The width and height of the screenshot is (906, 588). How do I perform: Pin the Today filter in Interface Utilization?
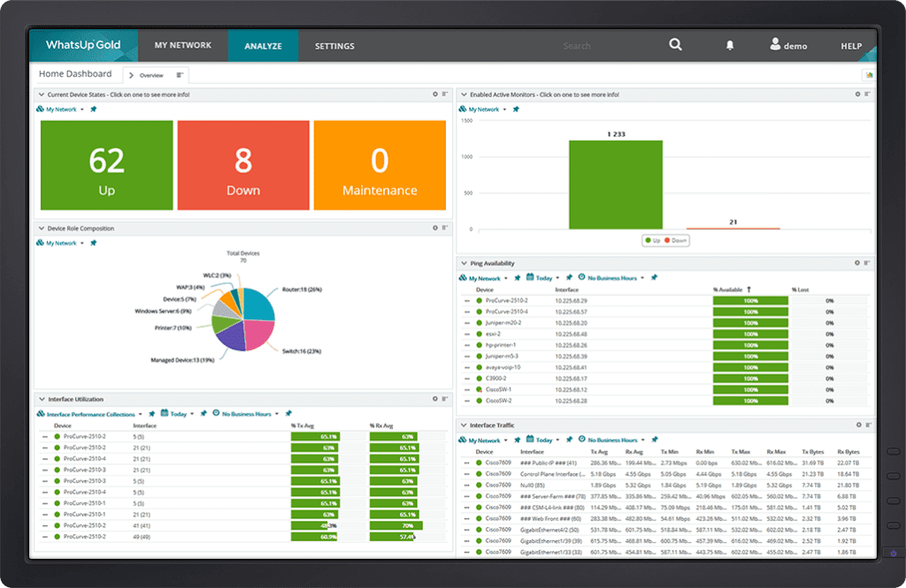[x=202, y=413]
